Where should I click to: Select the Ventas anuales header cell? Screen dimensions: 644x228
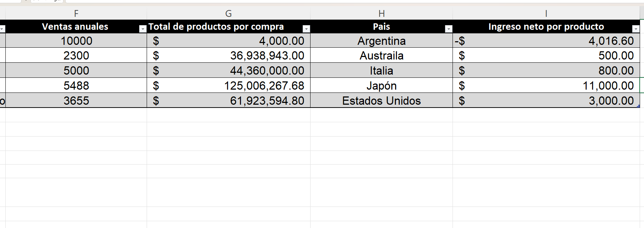point(76,27)
